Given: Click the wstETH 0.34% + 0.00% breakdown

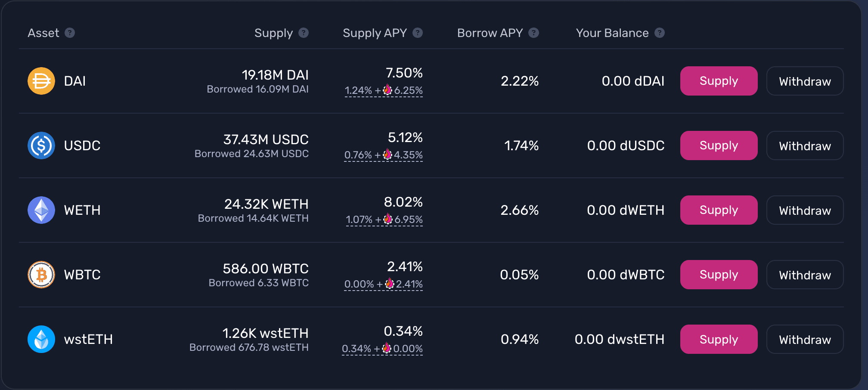Looking at the screenshot, I should coord(382,349).
